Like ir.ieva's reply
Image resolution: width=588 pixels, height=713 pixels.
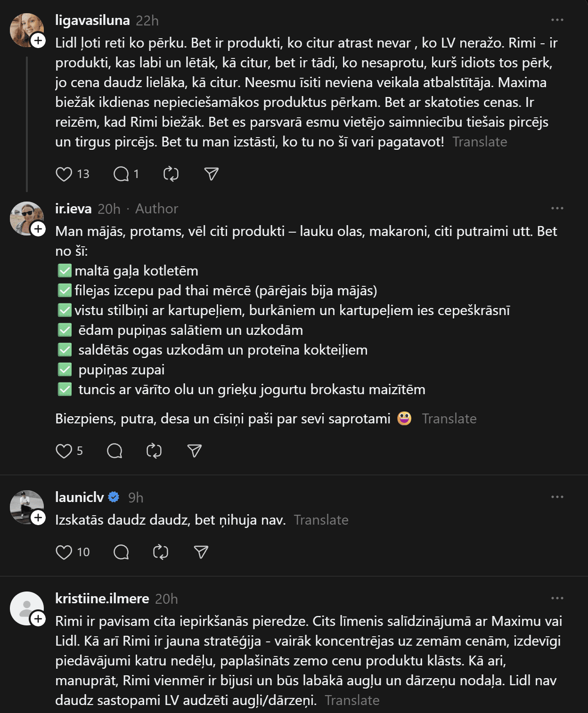tap(64, 451)
